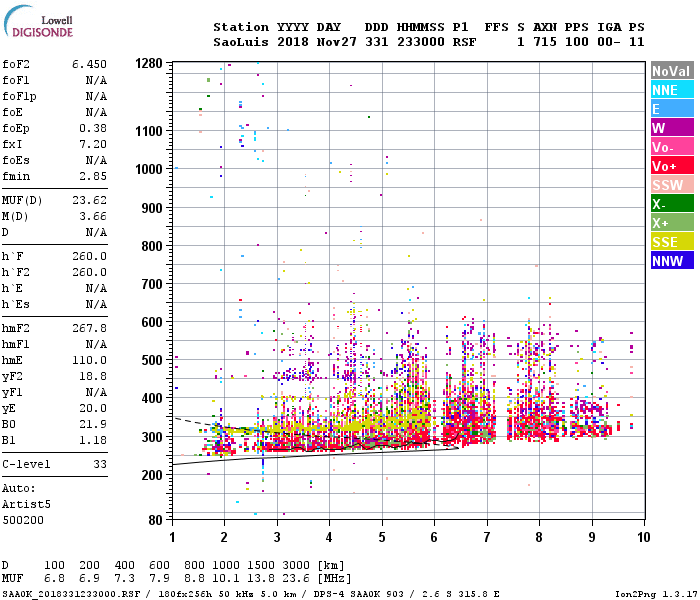
Task: Click the h`F value 260.0
Action: point(90,256)
